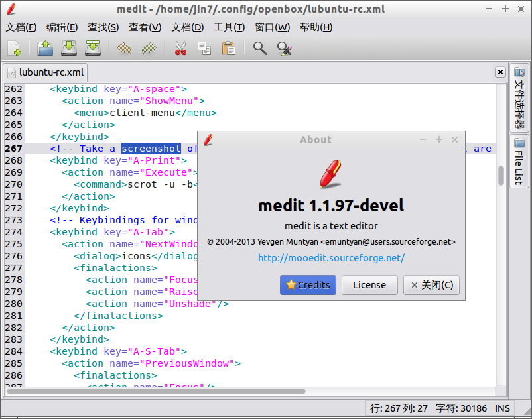Select the lubuntu-rc.xml tab
Viewport: 532px width, 419px height.
coord(46,72)
